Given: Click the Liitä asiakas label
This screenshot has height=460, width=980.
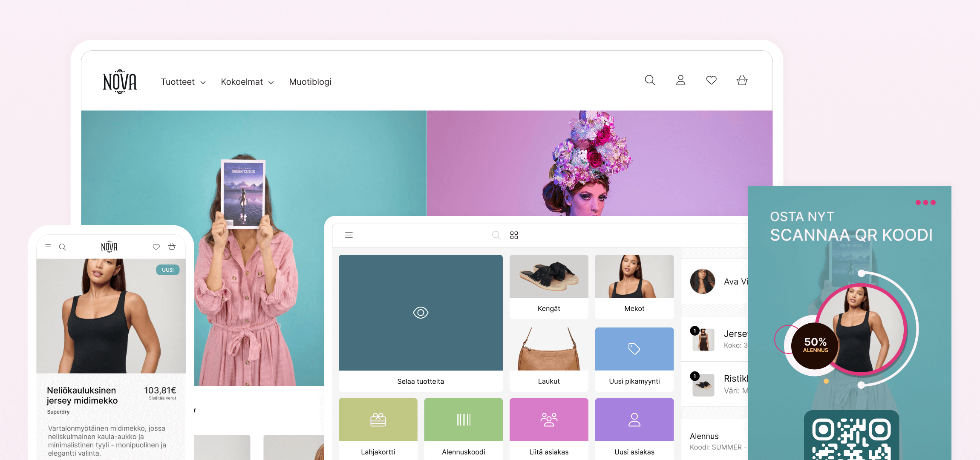Looking at the screenshot, I should [549, 452].
